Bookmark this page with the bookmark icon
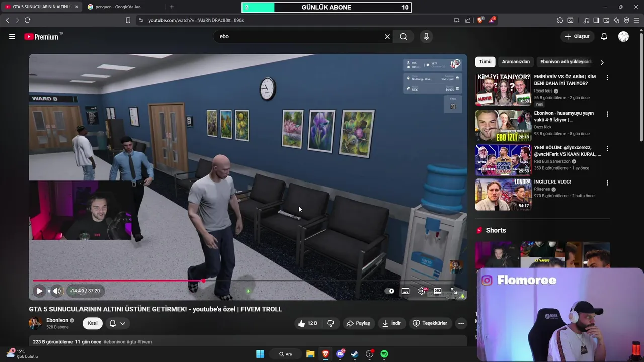The height and width of the screenshot is (362, 644). coord(128,20)
